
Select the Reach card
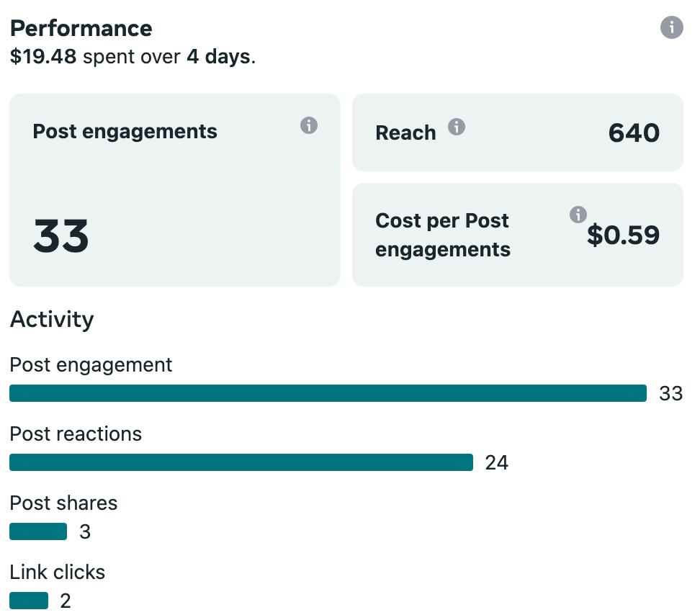tap(517, 133)
